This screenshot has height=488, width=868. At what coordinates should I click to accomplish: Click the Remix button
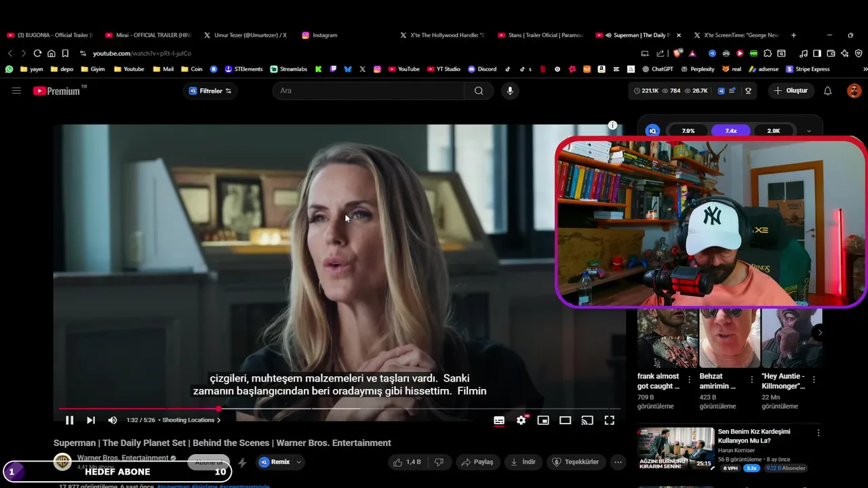[x=275, y=462]
